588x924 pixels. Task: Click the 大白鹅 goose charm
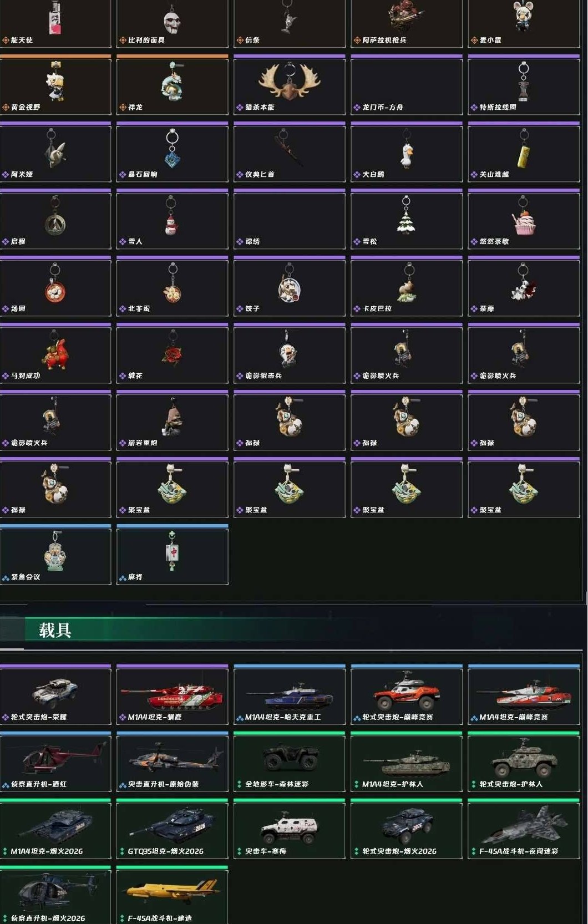(407, 153)
